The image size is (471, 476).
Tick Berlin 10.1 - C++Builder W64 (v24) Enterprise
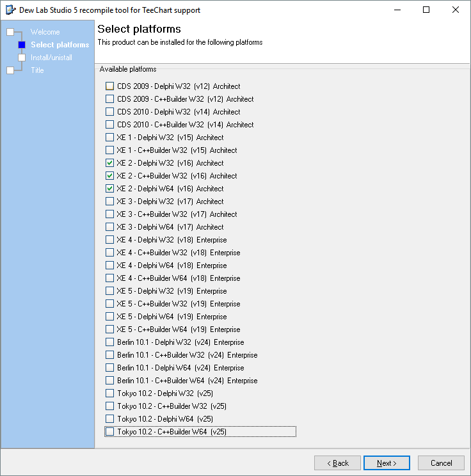[x=109, y=381]
